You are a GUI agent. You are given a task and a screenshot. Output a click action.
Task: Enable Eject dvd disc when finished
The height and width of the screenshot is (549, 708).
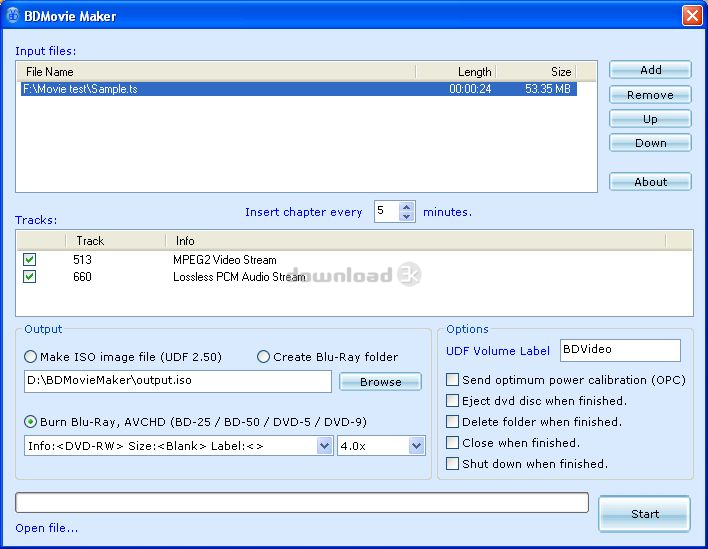tap(452, 400)
